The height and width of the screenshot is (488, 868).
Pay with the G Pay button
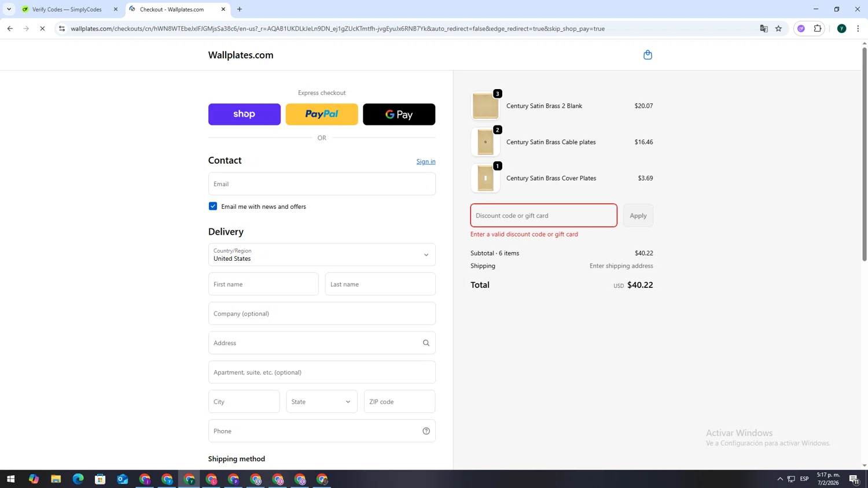click(x=399, y=114)
